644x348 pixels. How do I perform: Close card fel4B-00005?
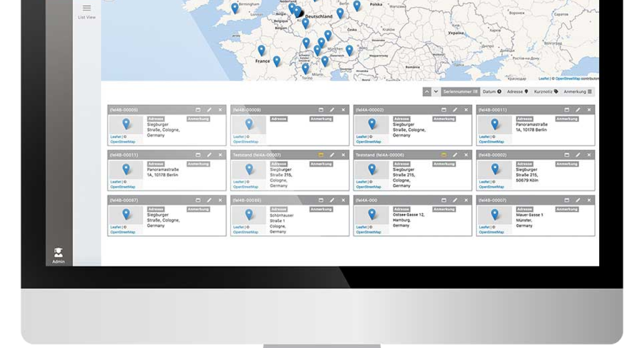[220, 110]
